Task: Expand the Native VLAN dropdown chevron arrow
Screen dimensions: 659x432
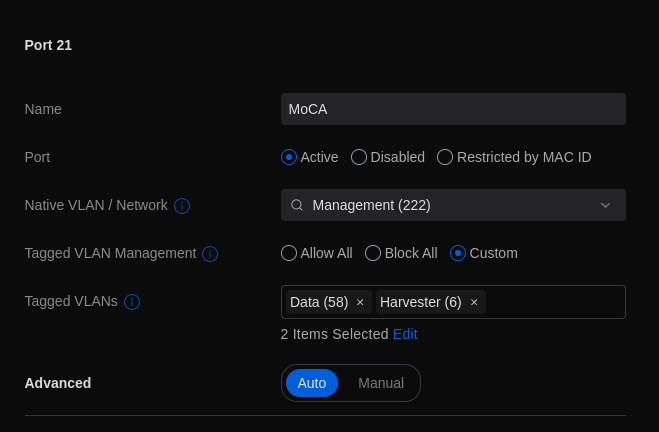Action: [x=605, y=205]
